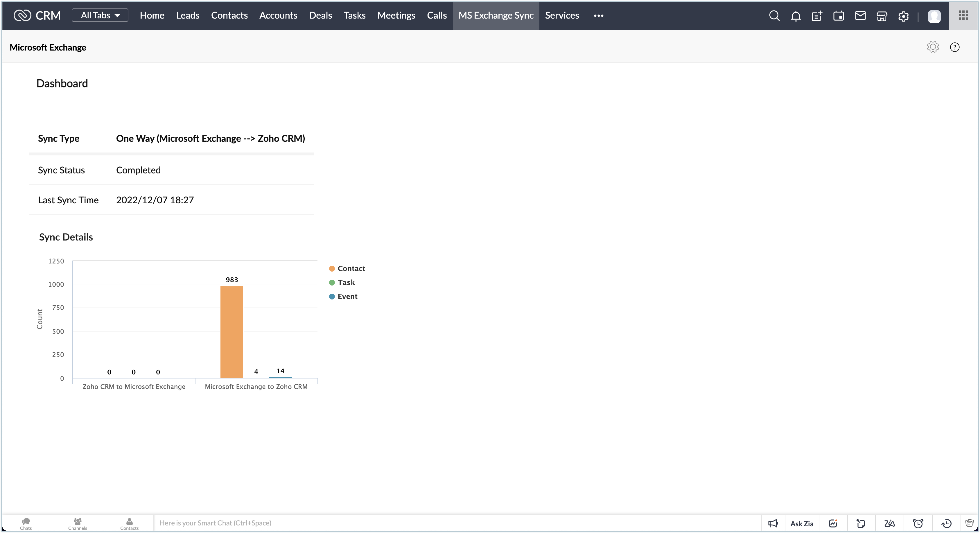Switch to the Leads tab
980x533 pixels.
[188, 15]
